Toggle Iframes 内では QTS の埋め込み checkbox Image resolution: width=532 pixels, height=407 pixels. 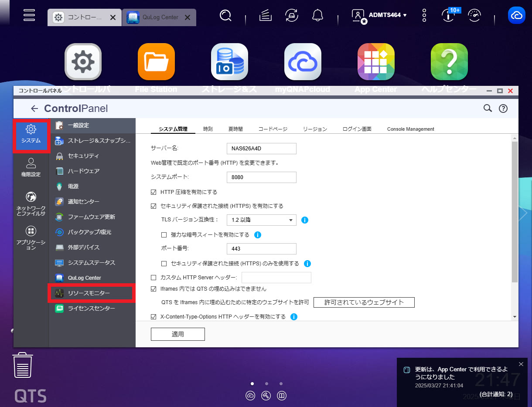pos(153,289)
